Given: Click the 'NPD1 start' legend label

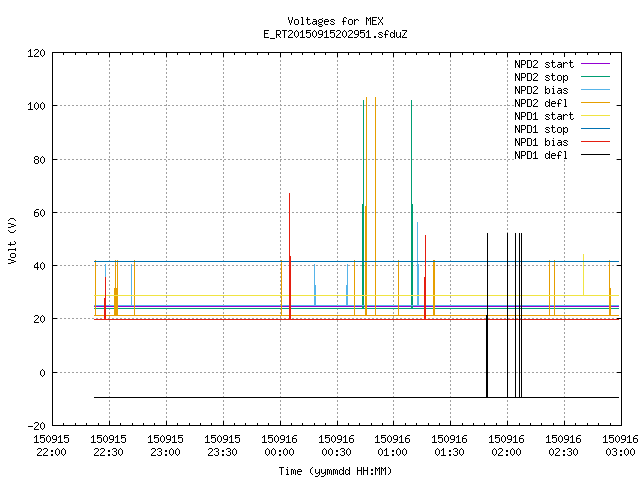Looking at the screenshot, I should pyautogui.click(x=544, y=116).
